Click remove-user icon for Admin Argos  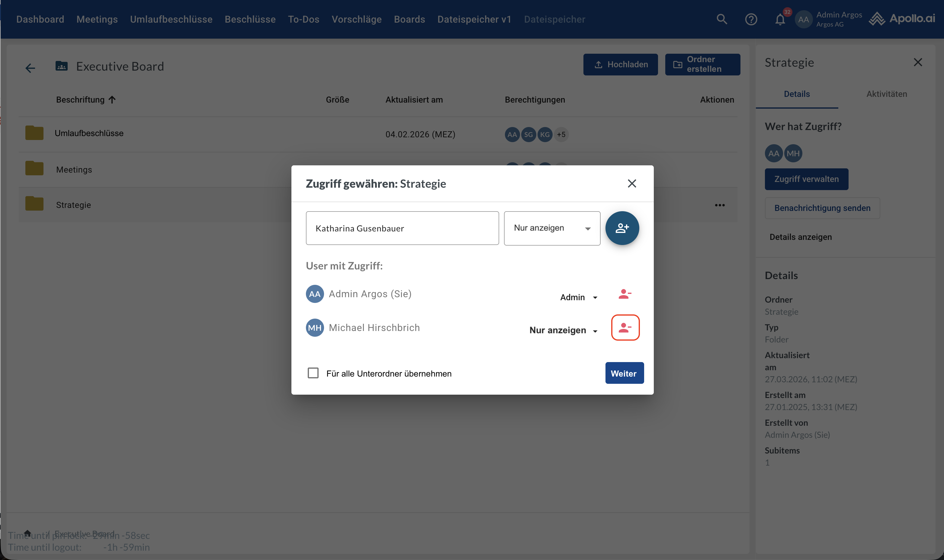(625, 294)
